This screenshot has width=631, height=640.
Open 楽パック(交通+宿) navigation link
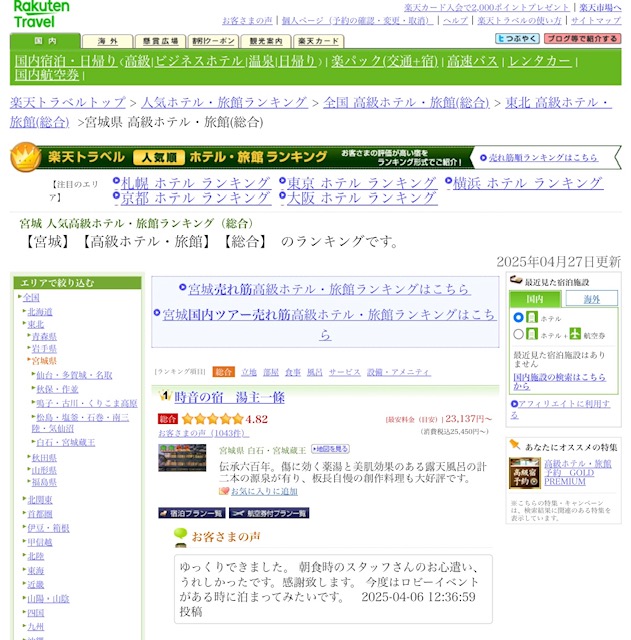(x=384, y=61)
